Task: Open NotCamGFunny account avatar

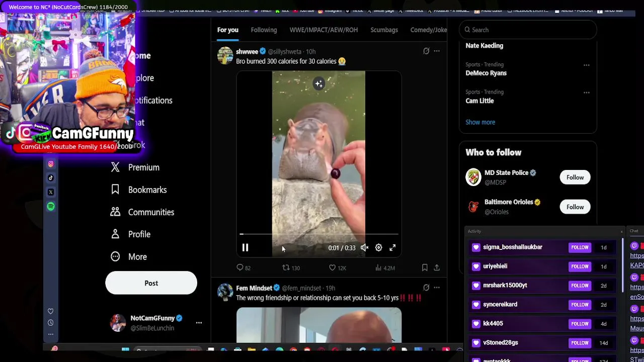Action: [x=118, y=323]
